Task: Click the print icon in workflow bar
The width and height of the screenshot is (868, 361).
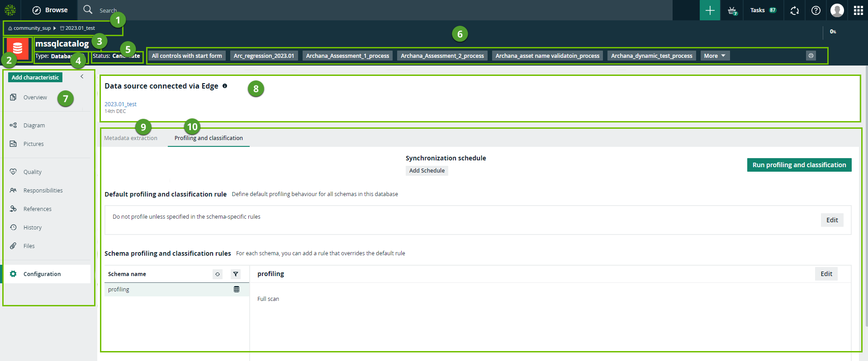Action: pyautogui.click(x=811, y=56)
